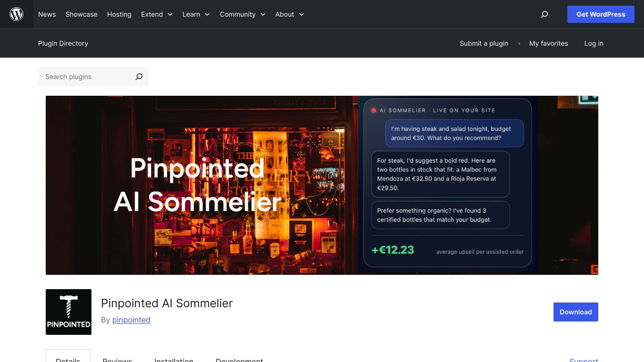Click the Pinpointed AI Sommelier banner image
The width and height of the screenshot is (644, 362).
click(x=322, y=185)
